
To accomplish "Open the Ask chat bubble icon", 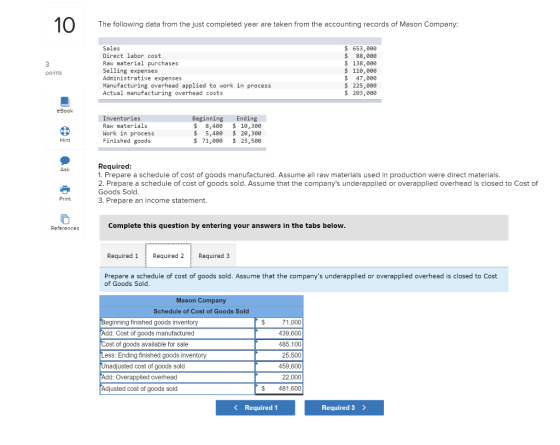I will (65, 160).
